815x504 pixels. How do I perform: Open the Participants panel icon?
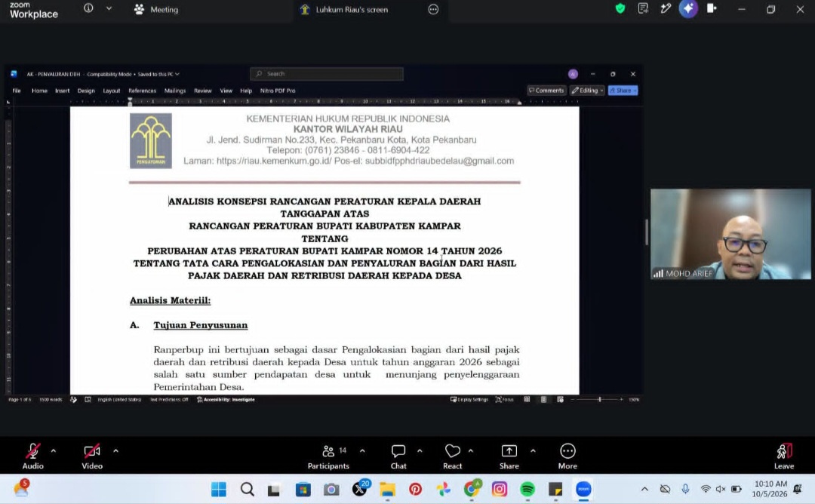point(328,451)
